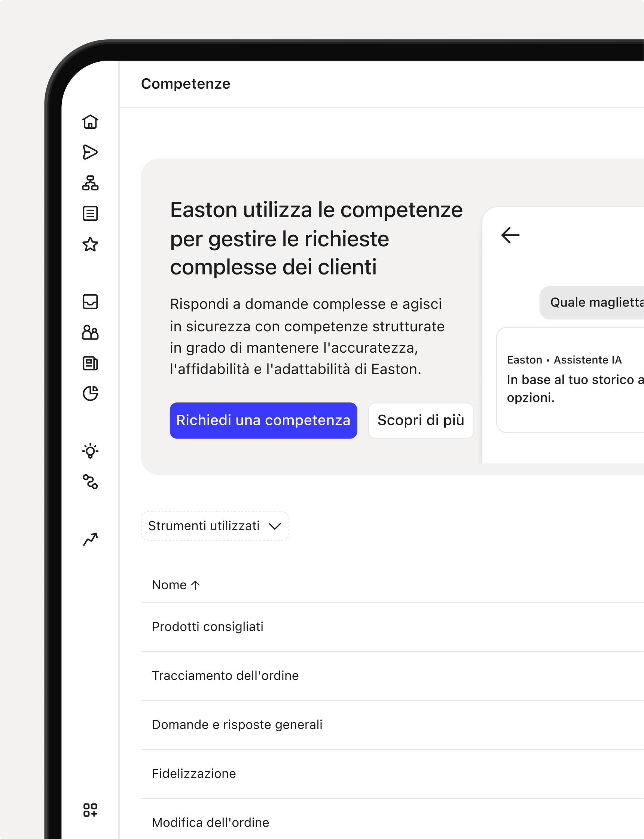Click Richiedi una competenza button

(263, 420)
